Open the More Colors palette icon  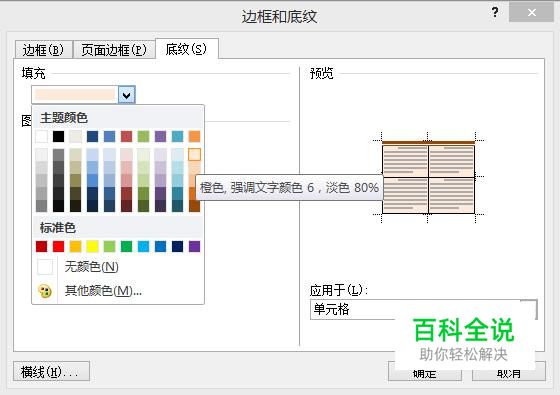45,291
